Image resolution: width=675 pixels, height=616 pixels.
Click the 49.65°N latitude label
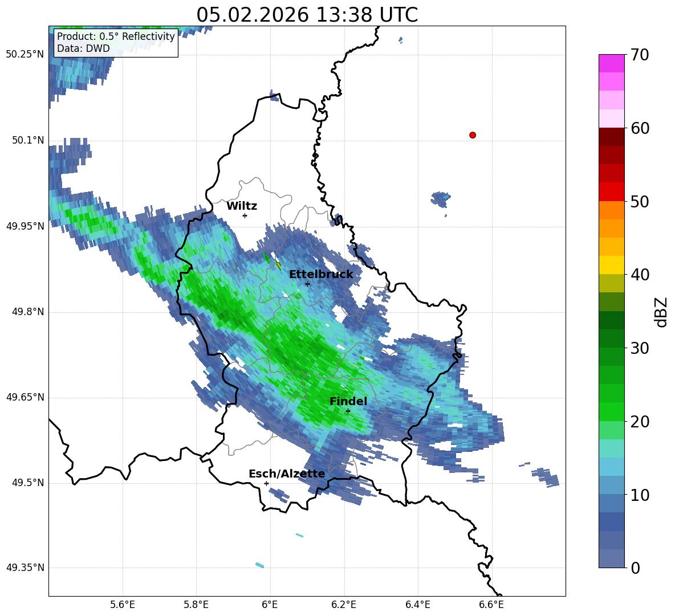coord(25,397)
